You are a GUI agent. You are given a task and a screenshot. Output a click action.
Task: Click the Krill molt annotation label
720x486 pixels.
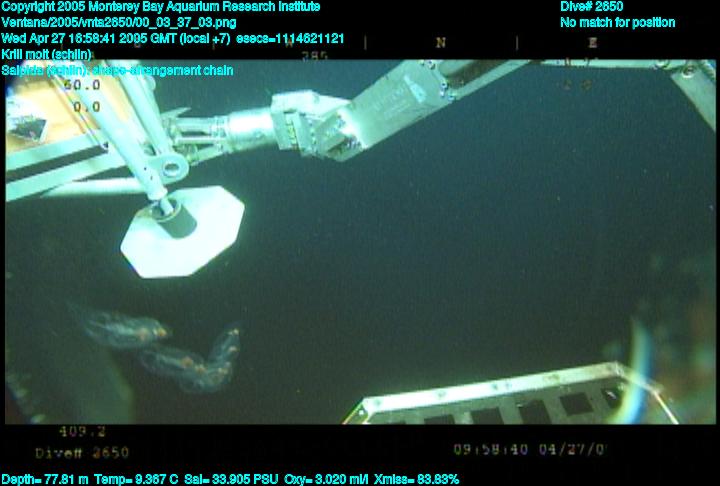coord(47,54)
